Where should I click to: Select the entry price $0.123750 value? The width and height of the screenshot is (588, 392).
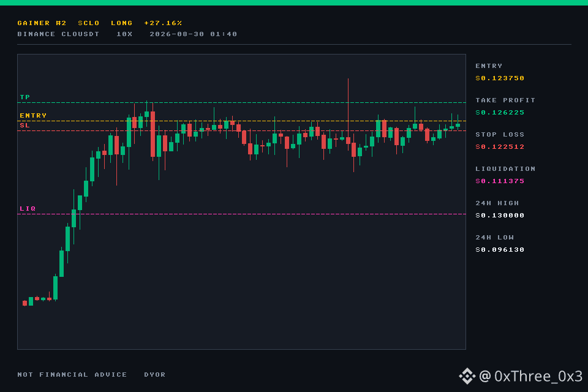[500, 78]
